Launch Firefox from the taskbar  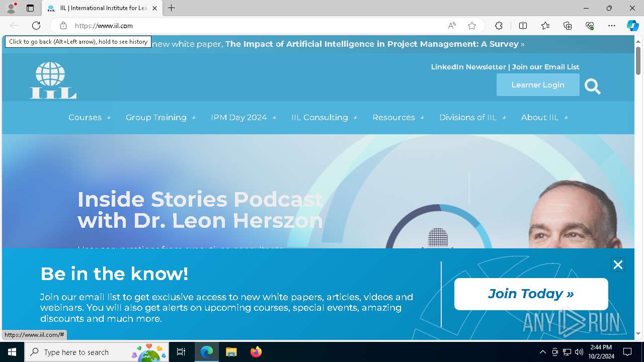(x=256, y=352)
